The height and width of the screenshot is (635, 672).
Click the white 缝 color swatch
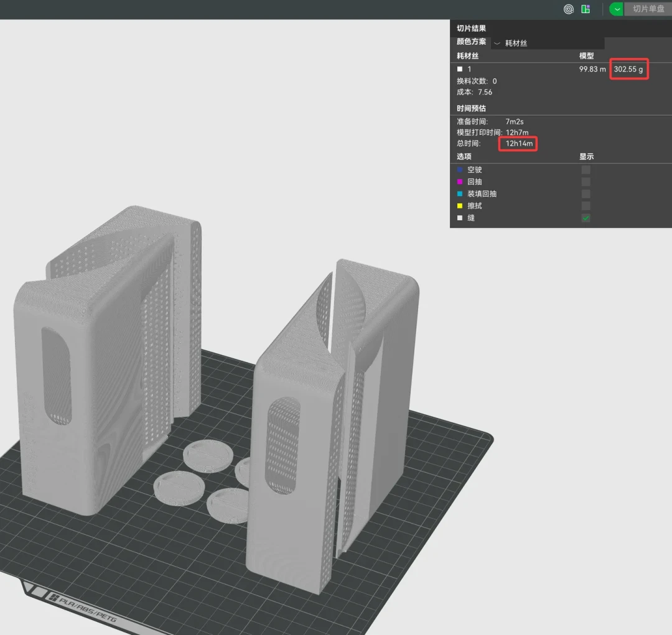pos(460,218)
